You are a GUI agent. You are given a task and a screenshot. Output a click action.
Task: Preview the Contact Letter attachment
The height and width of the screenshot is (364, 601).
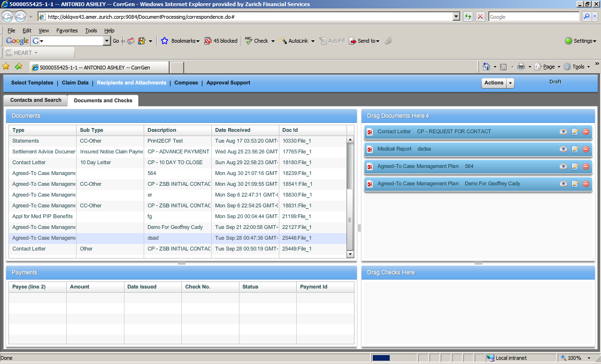tap(563, 132)
